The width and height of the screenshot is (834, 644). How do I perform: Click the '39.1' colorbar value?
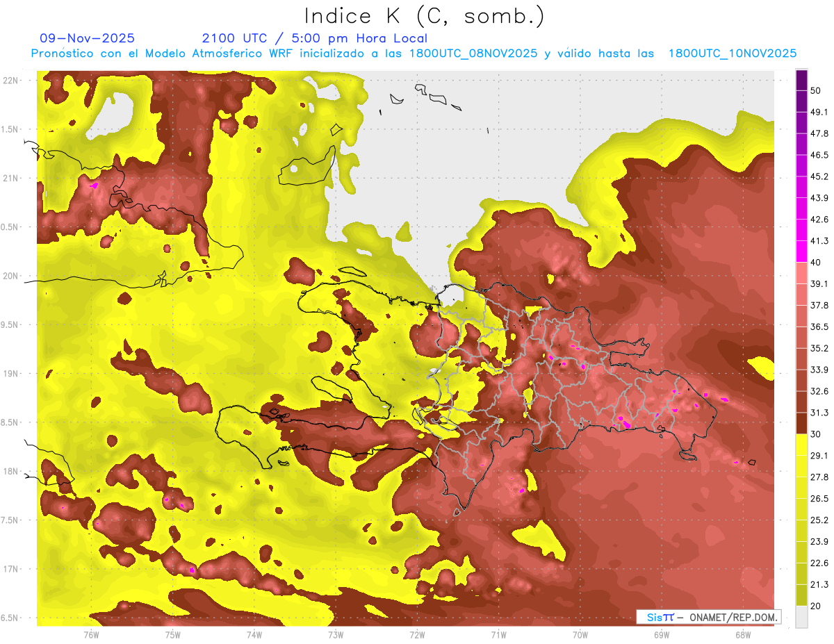[819, 283]
